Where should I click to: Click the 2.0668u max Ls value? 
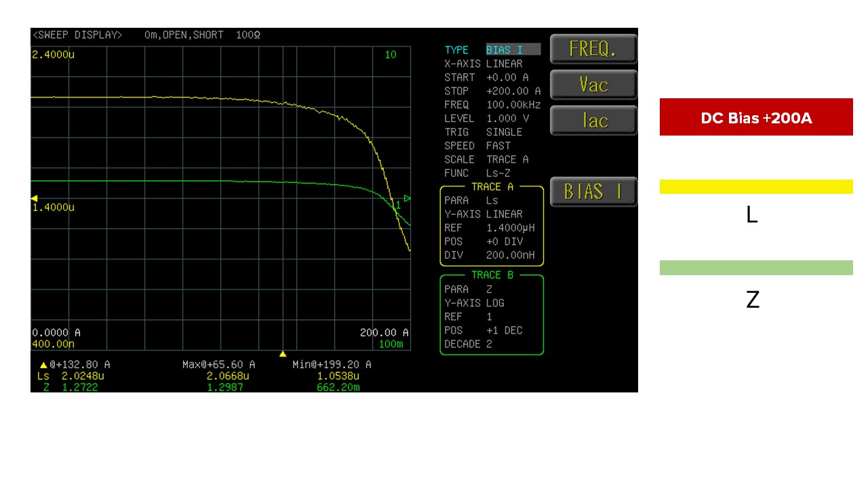228,375
